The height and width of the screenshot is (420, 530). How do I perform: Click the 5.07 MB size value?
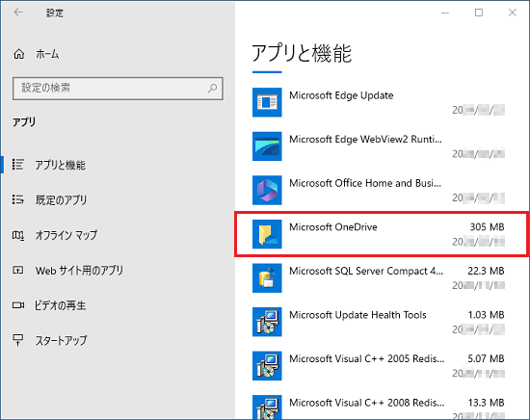click(486, 359)
